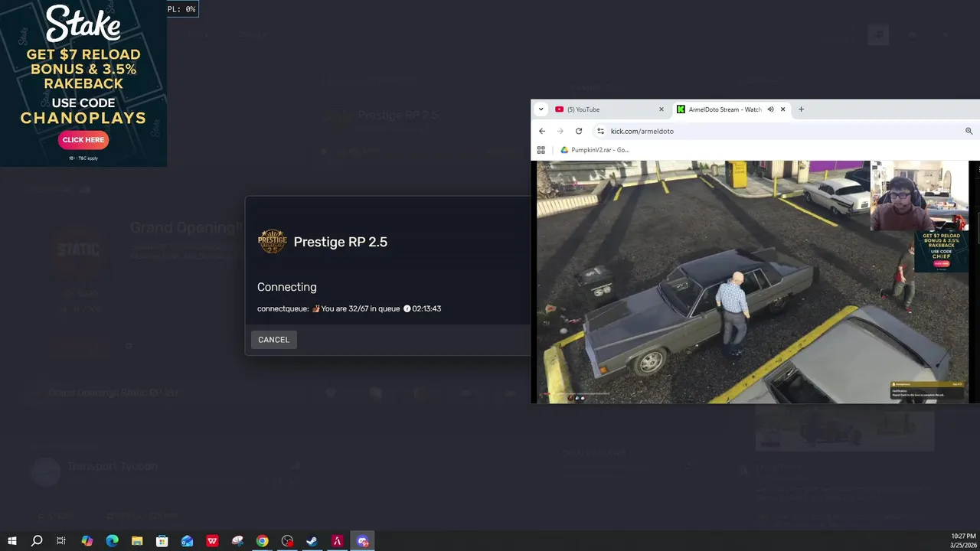
Task: Click the queue clock icon
Action: [407, 308]
